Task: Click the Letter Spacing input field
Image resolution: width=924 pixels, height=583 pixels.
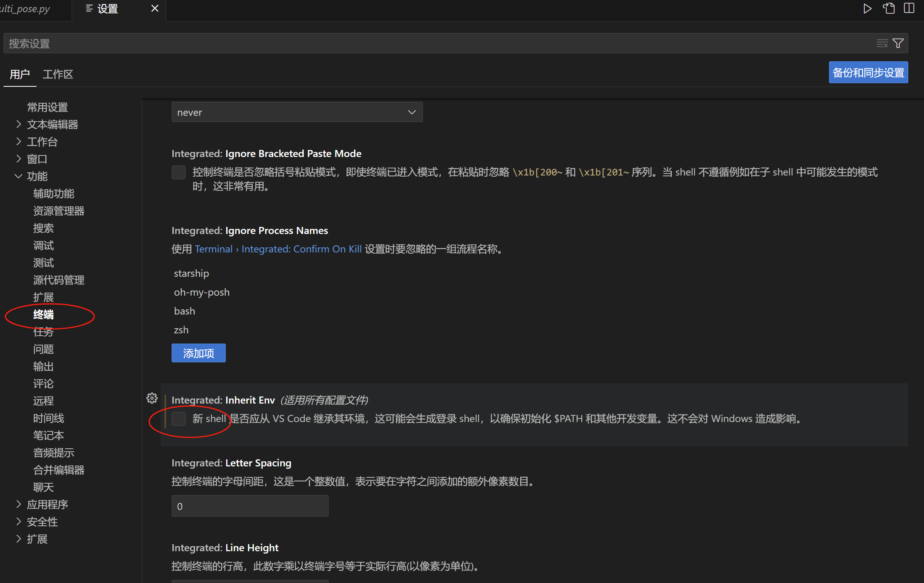Action: (x=249, y=506)
